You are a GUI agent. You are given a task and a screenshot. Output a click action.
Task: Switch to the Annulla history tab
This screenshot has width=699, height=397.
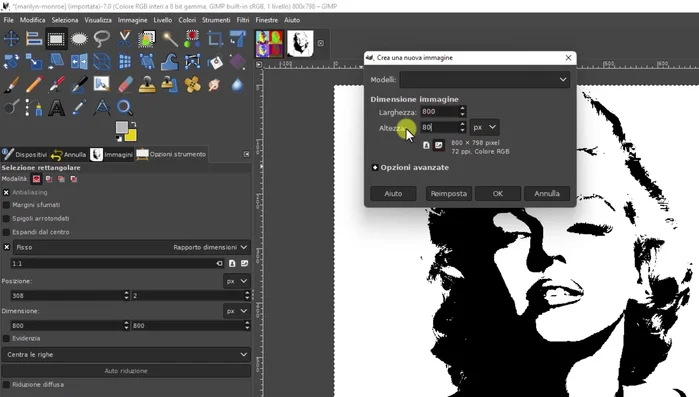[x=69, y=155]
